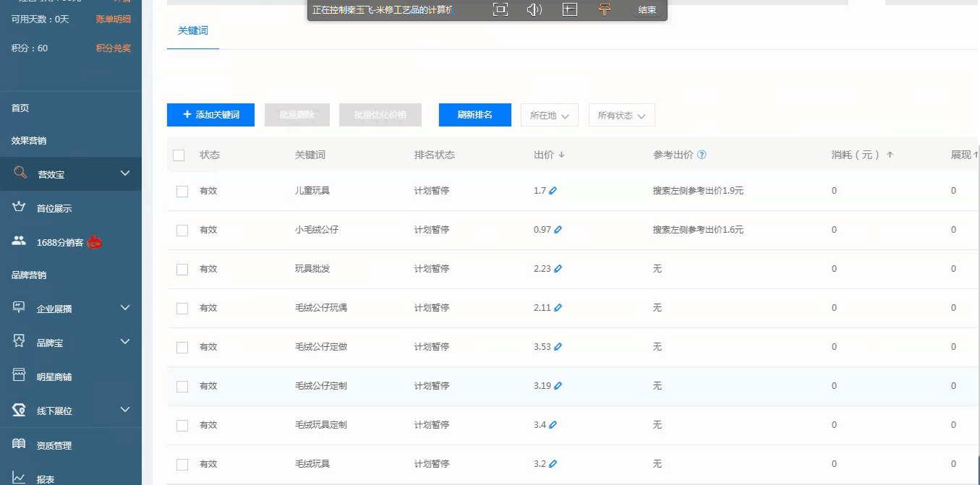Screen dimensions: 980x485
Task: Click the orange pin icon in control bar
Action: [605, 9]
